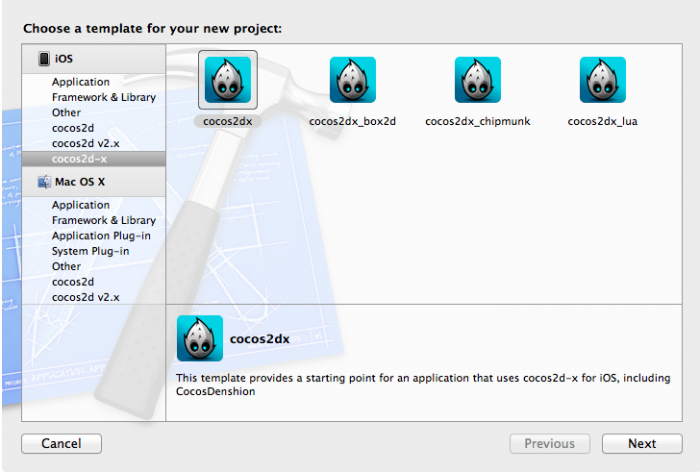The height and width of the screenshot is (472, 700).
Task: Click the Mac OS X Finder icon
Action: pyautogui.click(x=44, y=182)
